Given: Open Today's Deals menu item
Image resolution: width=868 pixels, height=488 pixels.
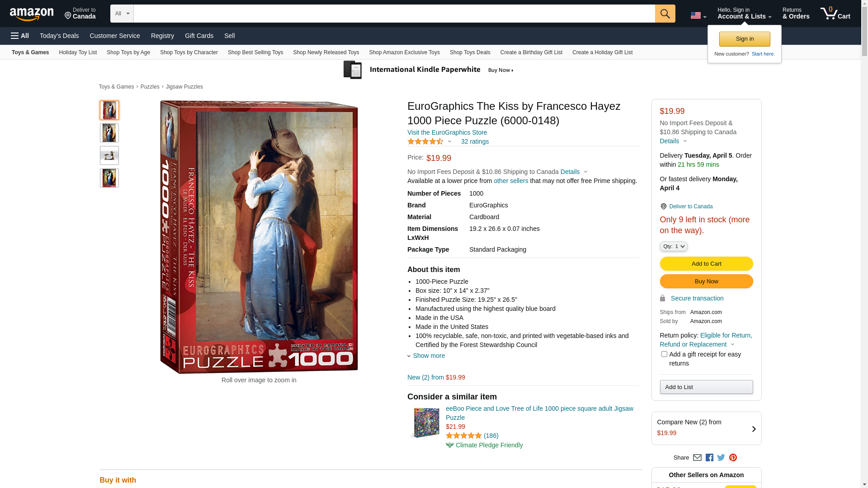Looking at the screenshot, I should (59, 36).
